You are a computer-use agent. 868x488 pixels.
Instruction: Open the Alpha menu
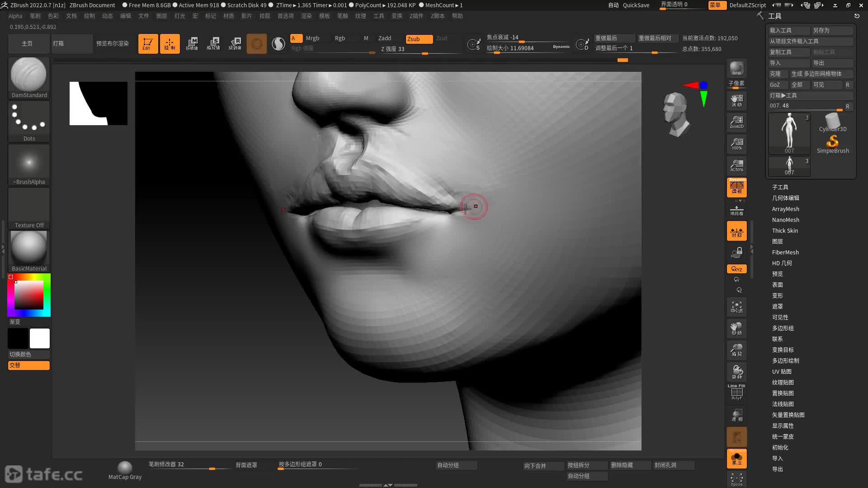click(15, 16)
